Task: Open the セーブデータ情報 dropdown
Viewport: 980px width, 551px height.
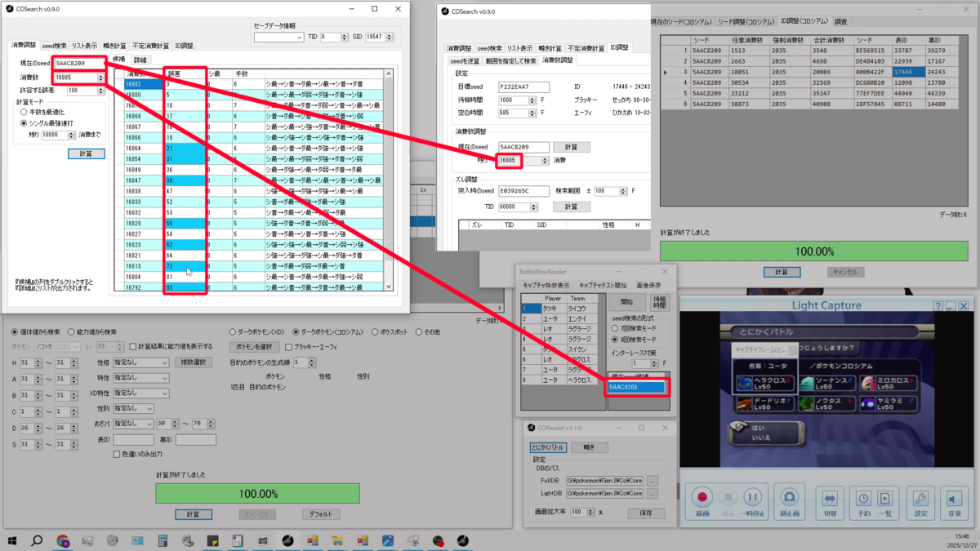Action: point(284,37)
